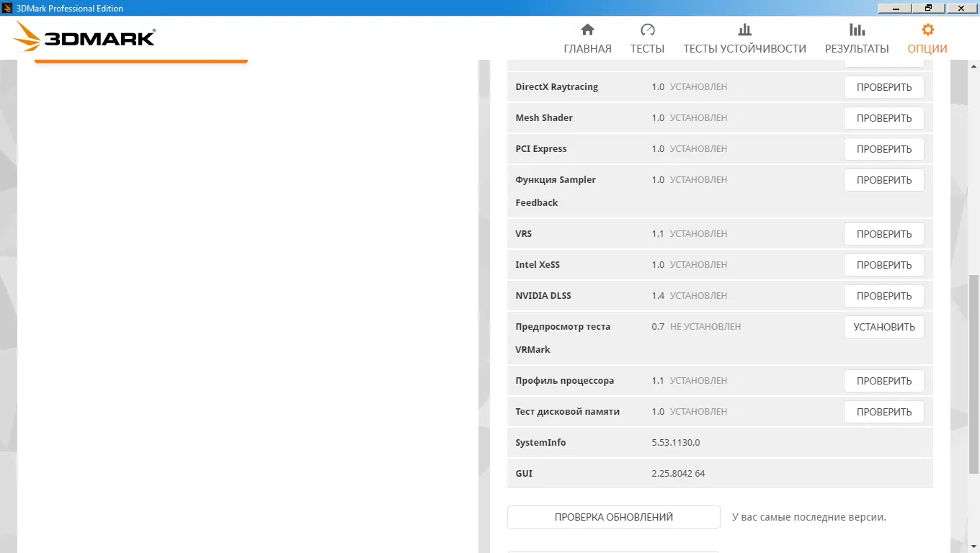
Task: Click the ПРОВЕРКА ОБНОВЛЕНИЙ button
Action: (x=614, y=517)
